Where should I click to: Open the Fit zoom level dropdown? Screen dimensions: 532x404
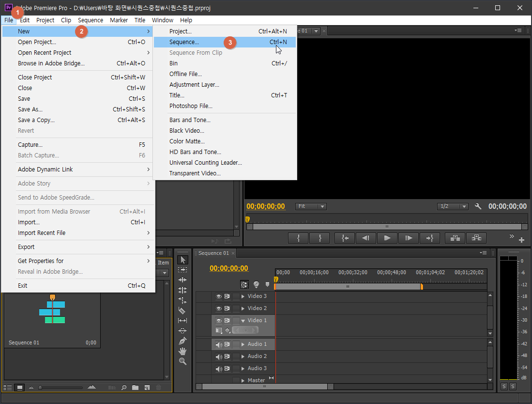point(311,206)
